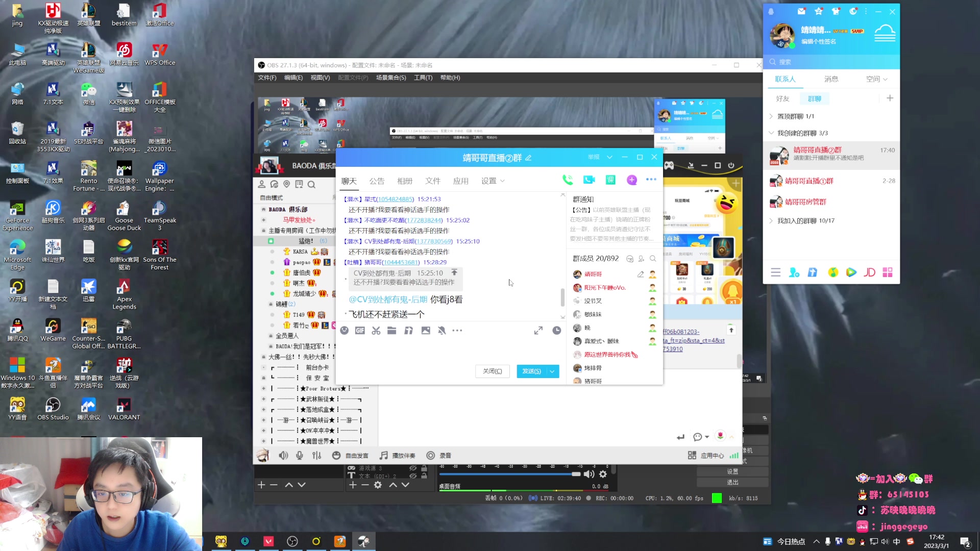Screen dimensions: 980x551
Task: Toggle 自由发言 free speech mode in YY
Action: coord(350,456)
